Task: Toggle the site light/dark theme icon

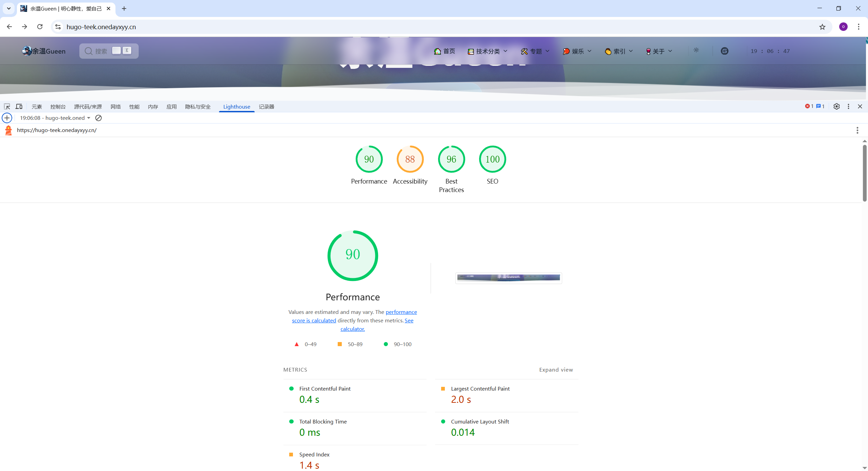Action: [696, 50]
